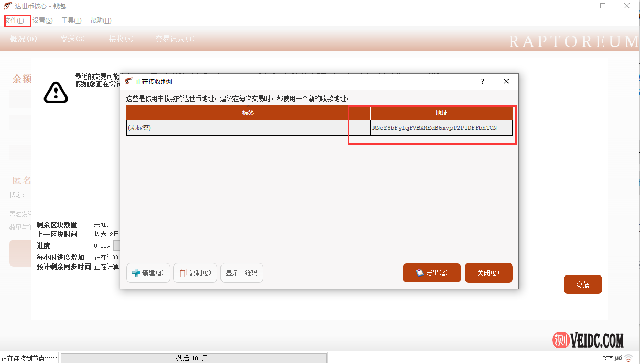Open the 文件(F) menu
Image resolution: width=640 pixels, height=364 pixels.
pos(15,20)
